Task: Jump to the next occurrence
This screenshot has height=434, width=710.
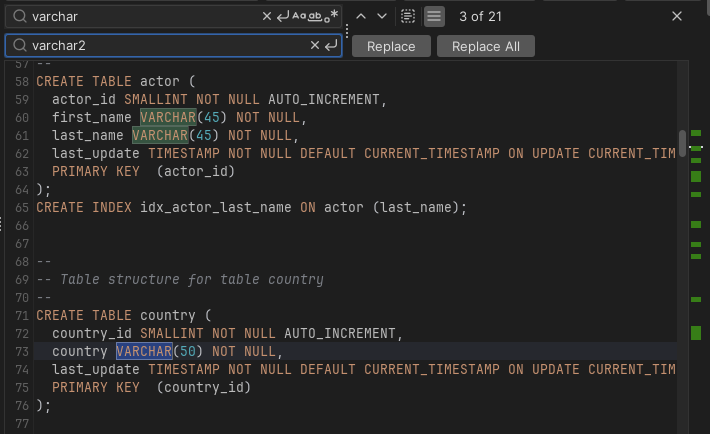Action: [x=382, y=16]
